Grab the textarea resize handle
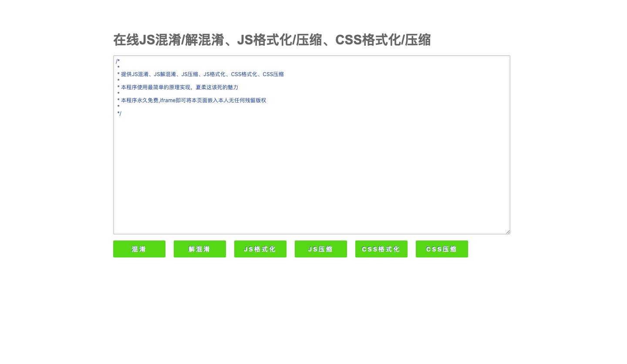This screenshot has width=627, height=364. [x=508, y=232]
